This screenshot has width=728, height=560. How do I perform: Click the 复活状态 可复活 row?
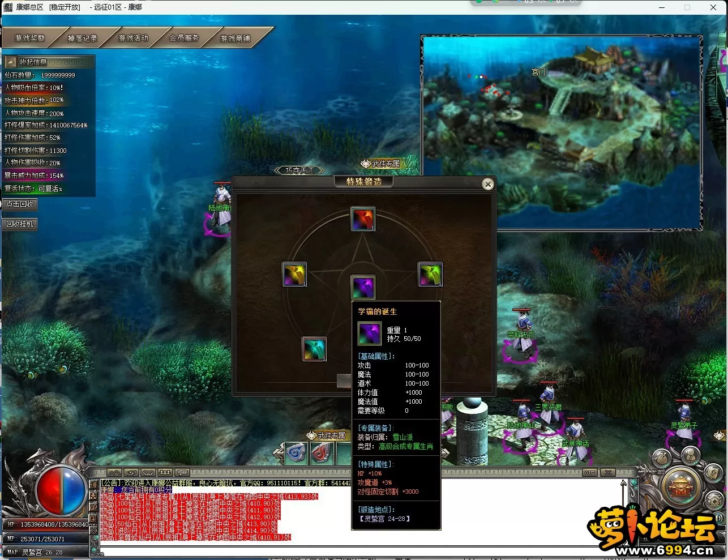coord(33,189)
